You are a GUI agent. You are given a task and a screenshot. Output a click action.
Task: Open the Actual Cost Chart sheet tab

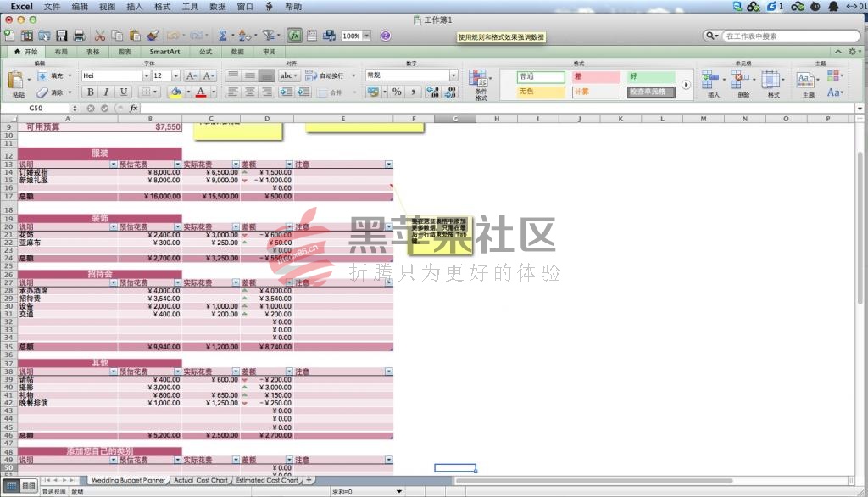200,480
